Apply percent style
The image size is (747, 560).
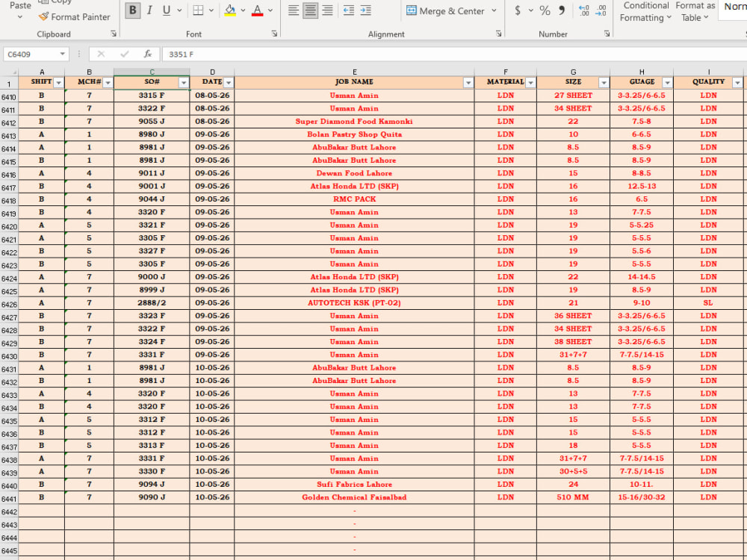click(545, 10)
